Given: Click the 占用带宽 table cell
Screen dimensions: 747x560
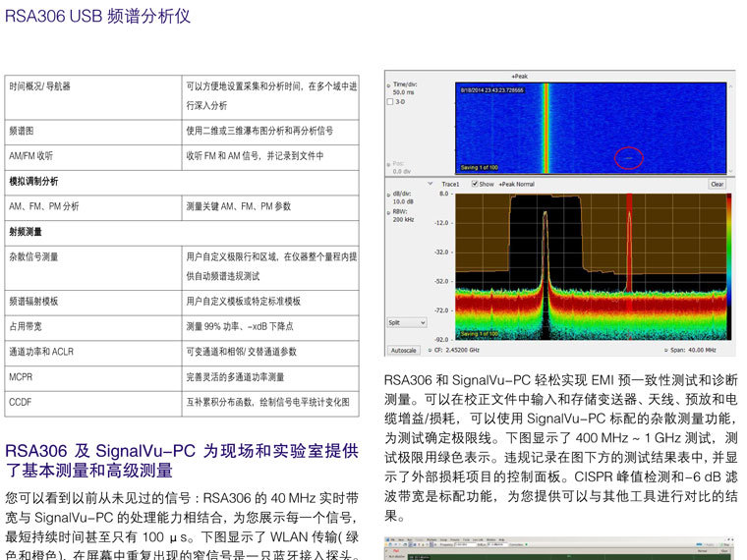Looking at the screenshot, I should point(93,328).
